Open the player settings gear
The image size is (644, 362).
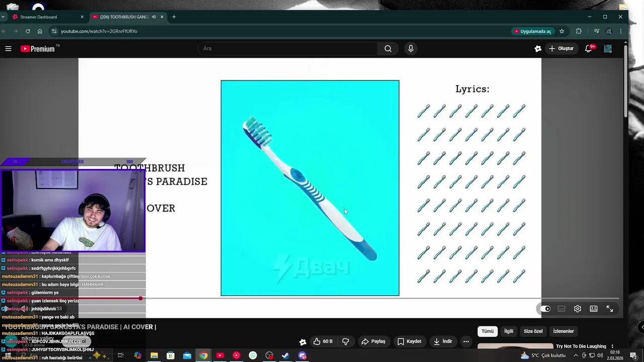(578, 309)
